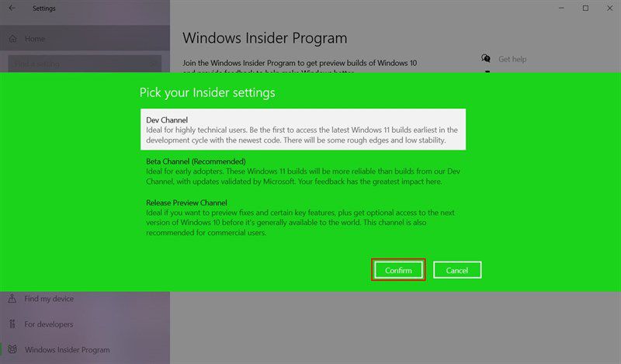Click the Windows Insider Program cat icon
Screen dimensions: 621x364
click(x=12, y=349)
